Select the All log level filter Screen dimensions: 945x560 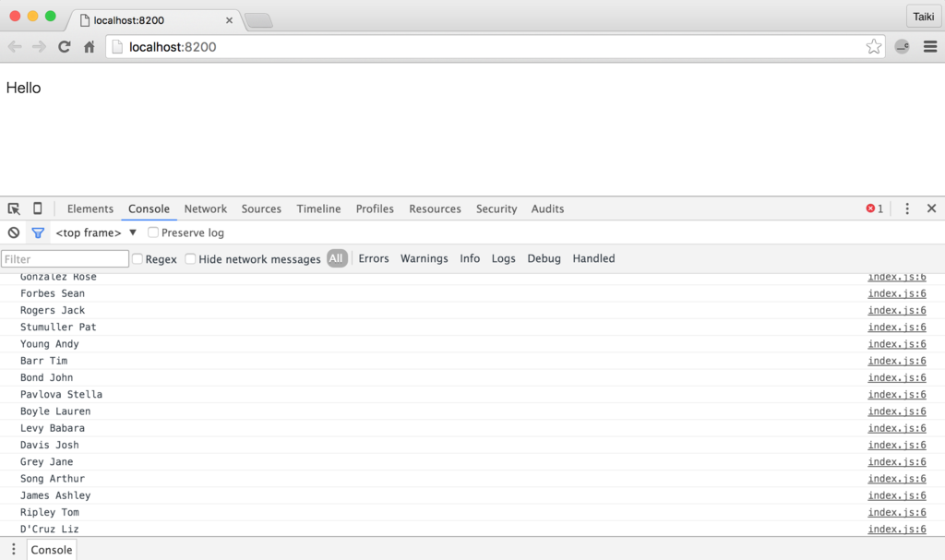pyautogui.click(x=337, y=258)
